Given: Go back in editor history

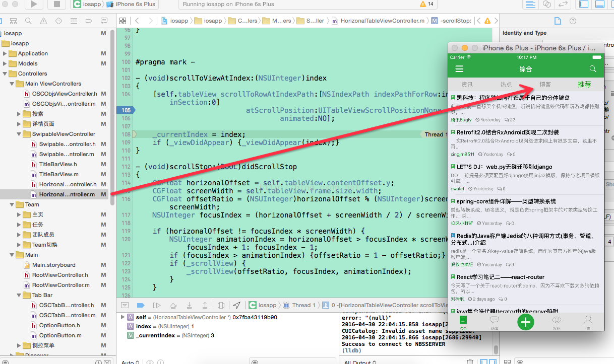Looking at the screenshot, I should coord(137,21).
